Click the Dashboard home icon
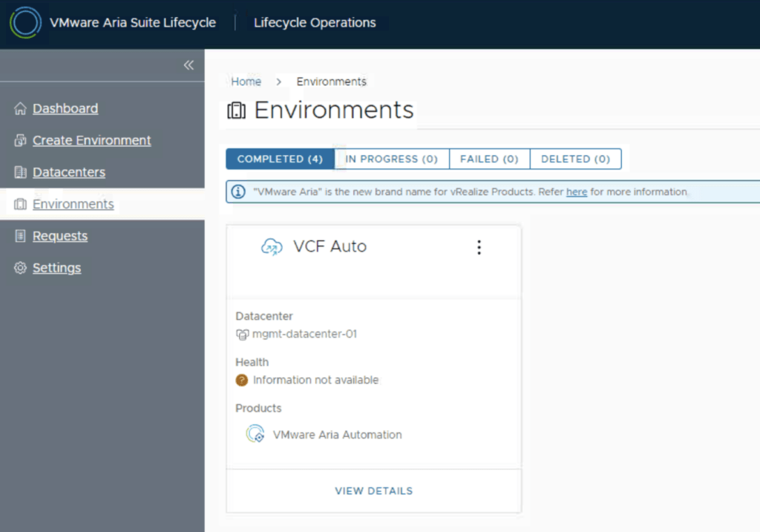The height and width of the screenshot is (532, 760). click(20, 109)
